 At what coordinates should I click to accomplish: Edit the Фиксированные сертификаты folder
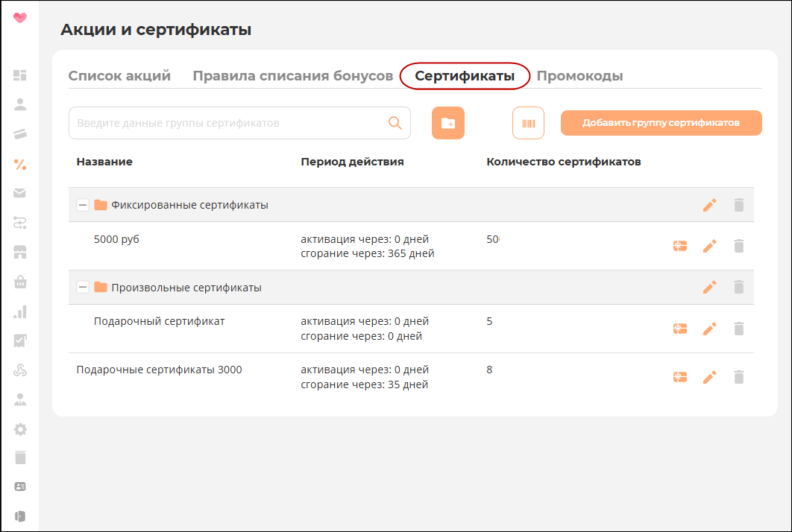pyautogui.click(x=710, y=205)
